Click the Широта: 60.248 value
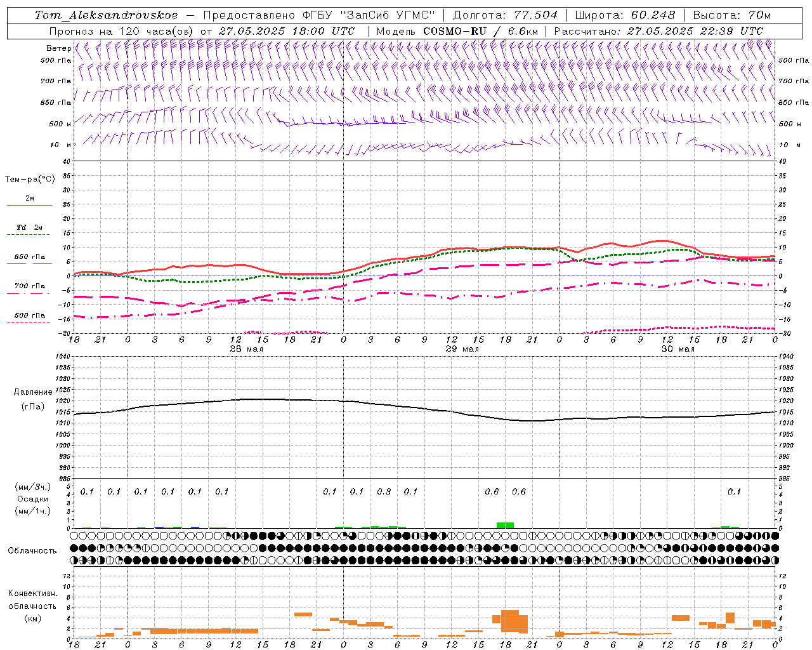 pos(625,15)
